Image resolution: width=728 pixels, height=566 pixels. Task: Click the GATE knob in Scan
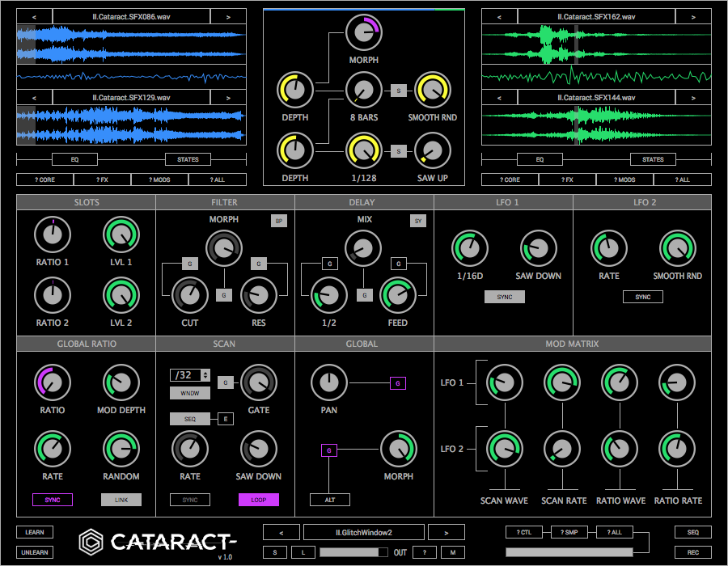click(x=258, y=382)
